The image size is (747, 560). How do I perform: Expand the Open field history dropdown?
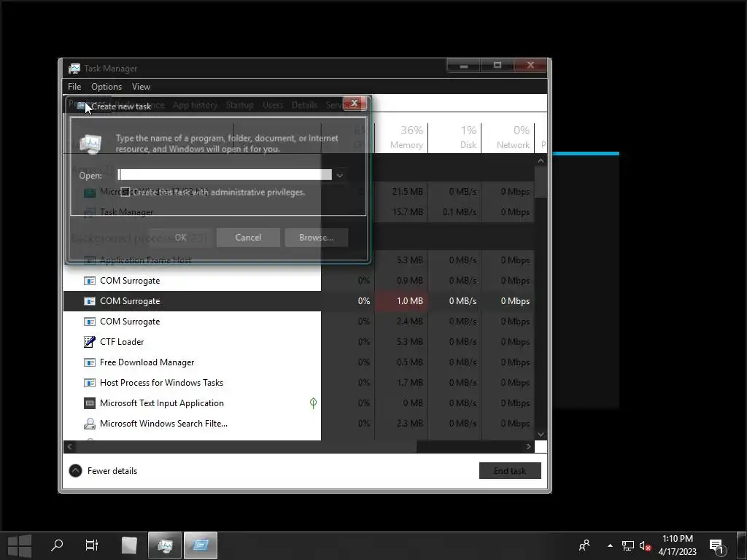pos(340,175)
